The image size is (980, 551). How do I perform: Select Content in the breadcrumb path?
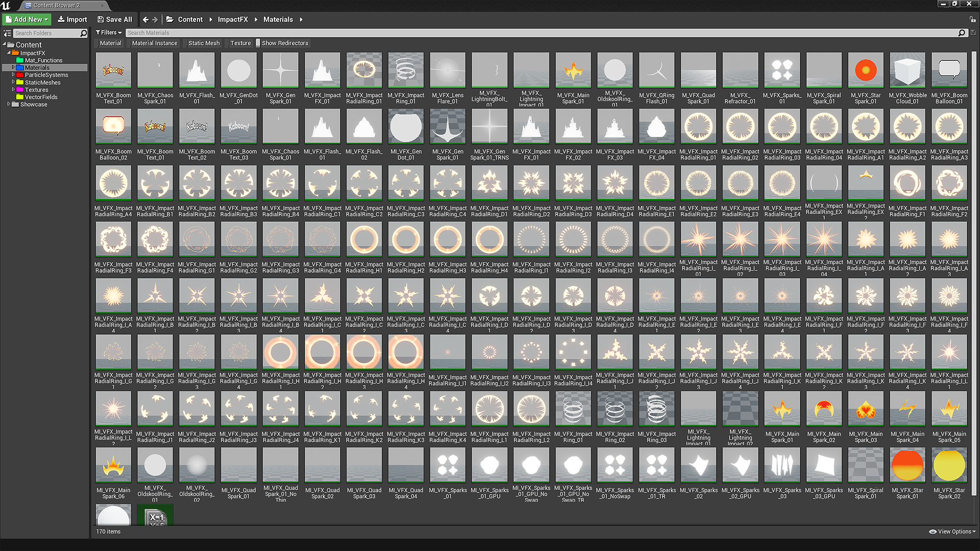point(190,19)
